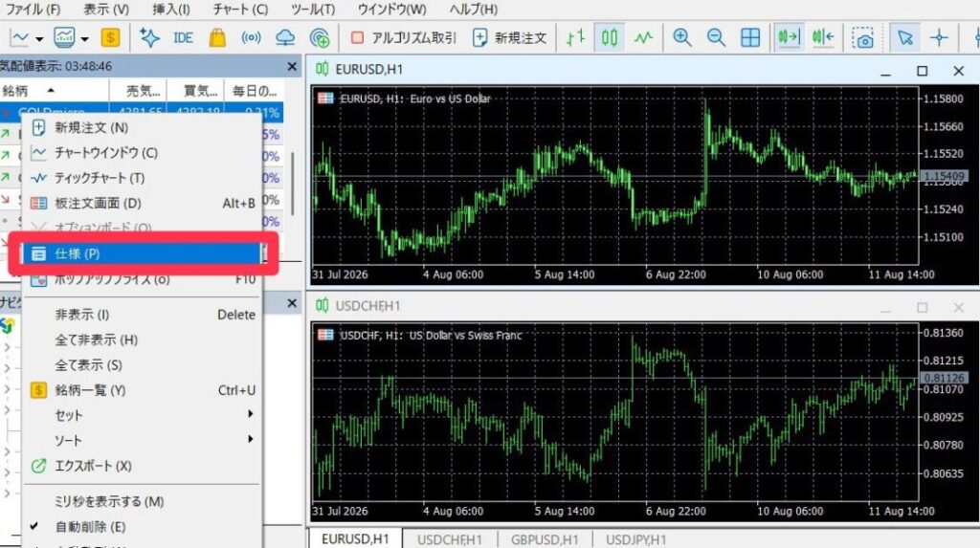Open the ウインドウ (W) menu

391,10
